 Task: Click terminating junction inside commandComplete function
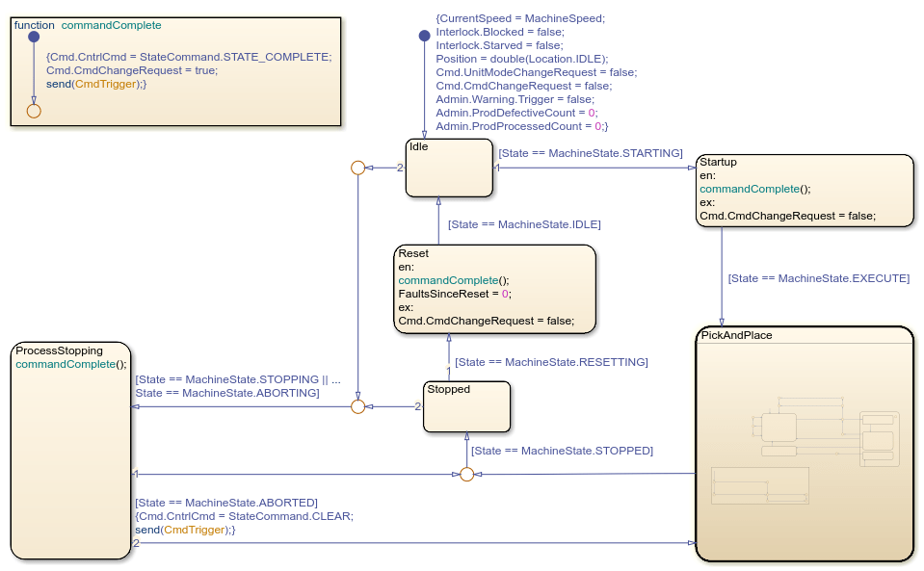point(34,111)
